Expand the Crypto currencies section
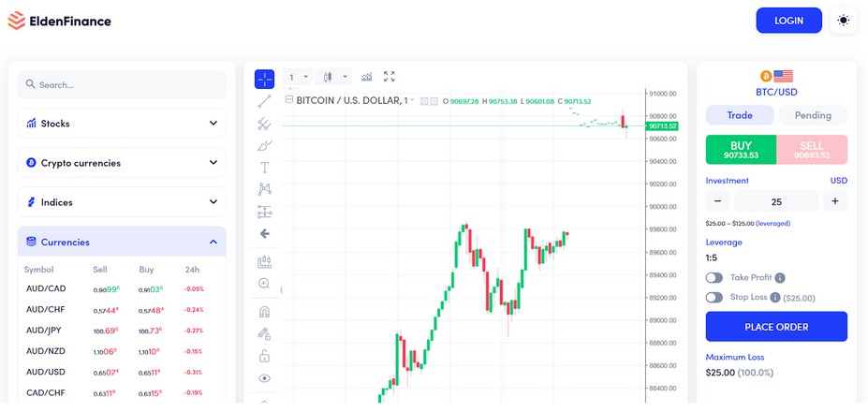This screenshot has height=412, width=868. 122,163
